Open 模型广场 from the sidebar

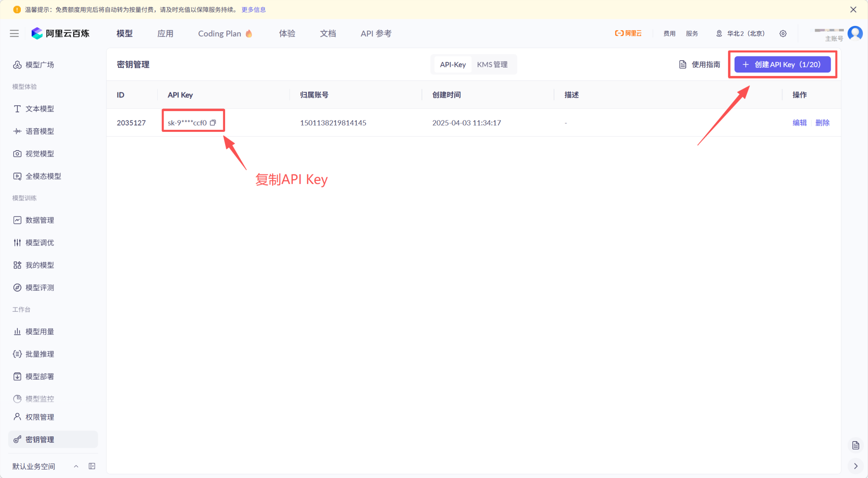point(40,64)
